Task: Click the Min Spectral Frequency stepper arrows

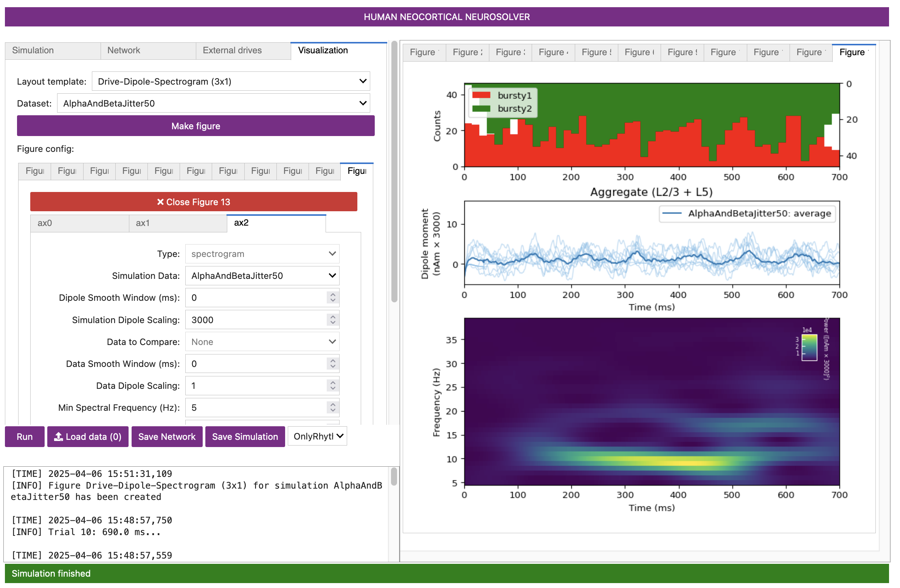Action: pos(333,408)
